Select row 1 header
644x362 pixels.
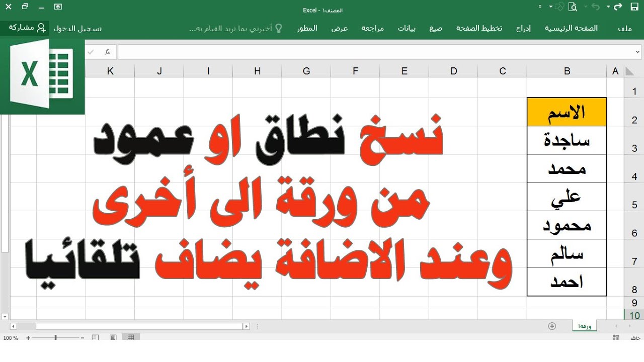[x=634, y=88]
